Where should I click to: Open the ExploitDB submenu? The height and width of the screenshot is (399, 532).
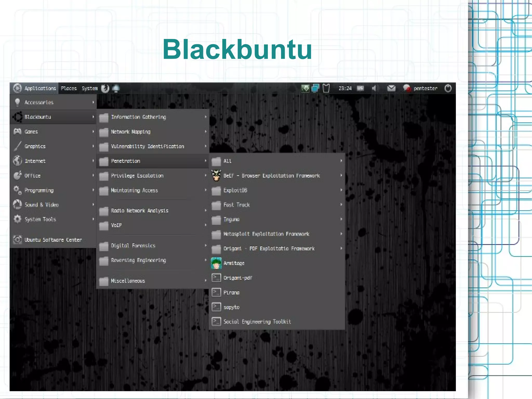pos(277,190)
